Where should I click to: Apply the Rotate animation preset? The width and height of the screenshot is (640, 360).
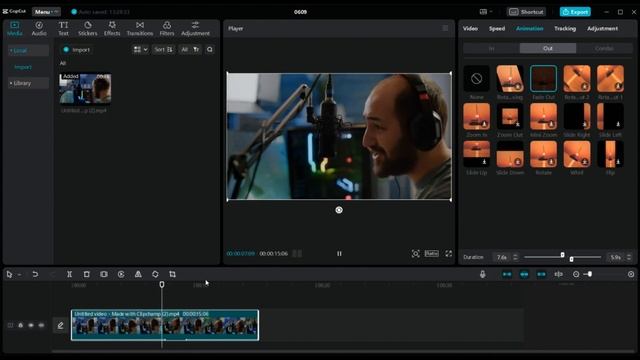click(543, 154)
